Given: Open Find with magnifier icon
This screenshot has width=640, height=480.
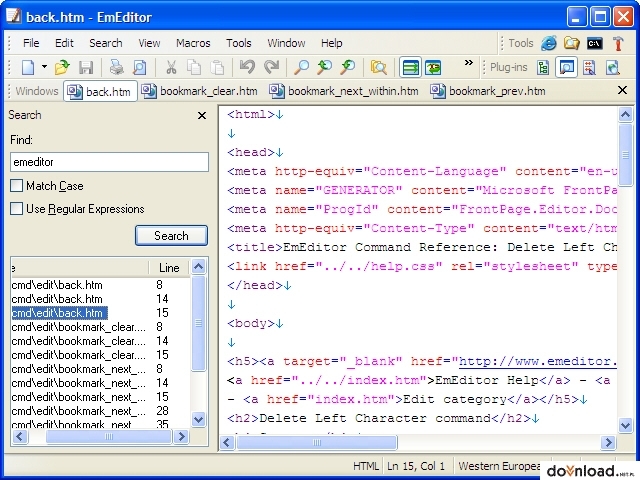Looking at the screenshot, I should pos(302,67).
